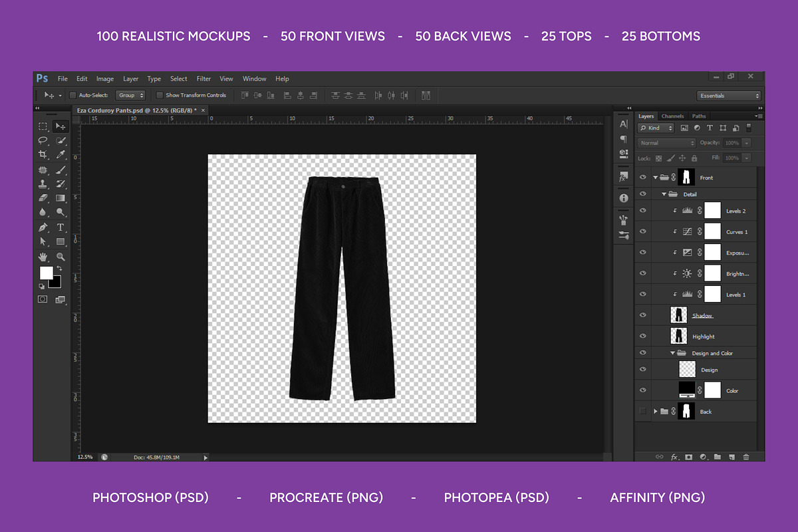
Task: Select the Horizontal Type tool
Action: (61, 227)
